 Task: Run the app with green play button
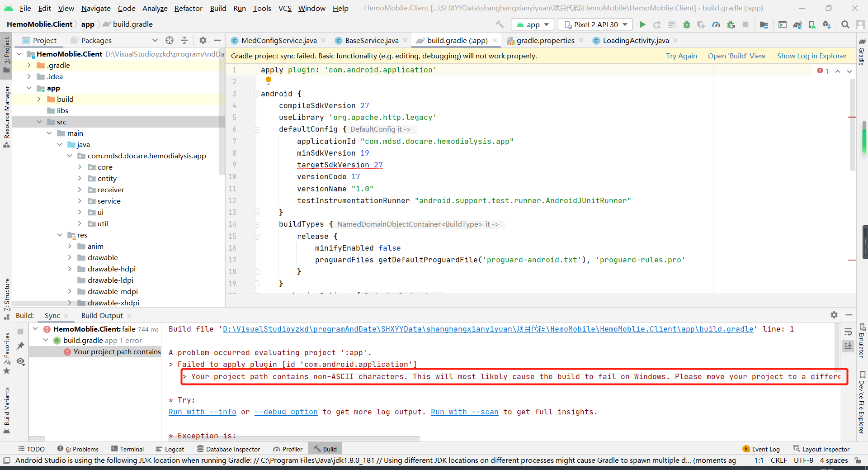[x=642, y=24]
